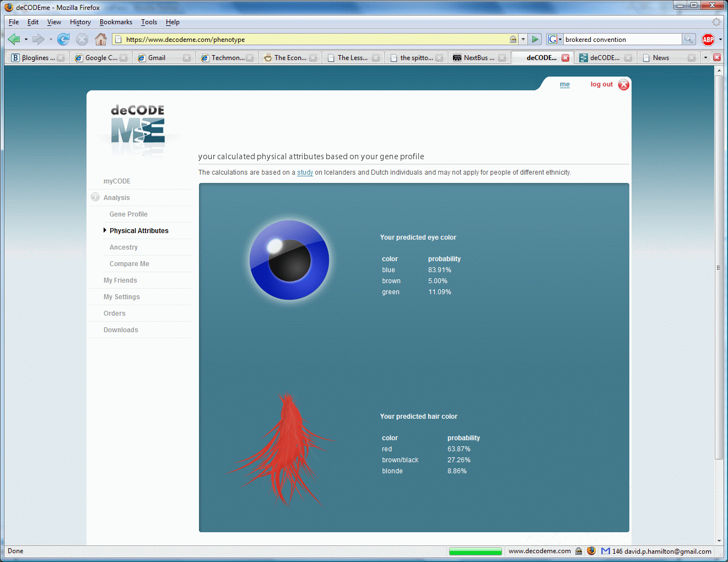728x562 pixels.
Task: Open the search engine selector dropdown
Action: point(554,39)
